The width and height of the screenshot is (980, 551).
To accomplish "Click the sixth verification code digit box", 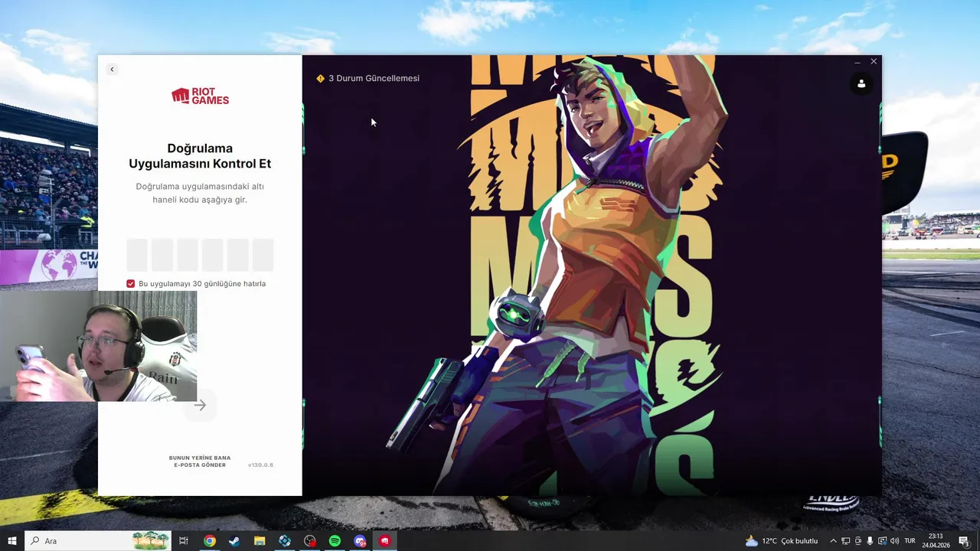I will [x=263, y=255].
